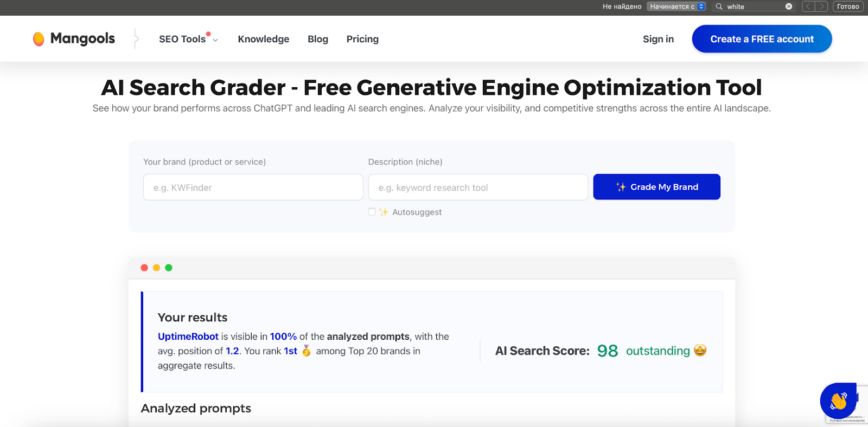Open the Pricing page

point(362,39)
